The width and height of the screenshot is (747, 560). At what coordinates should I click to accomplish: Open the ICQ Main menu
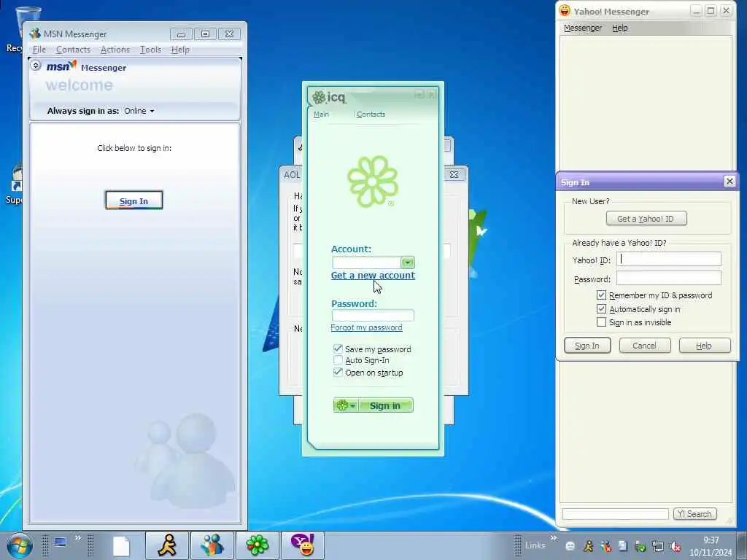point(321,114)
